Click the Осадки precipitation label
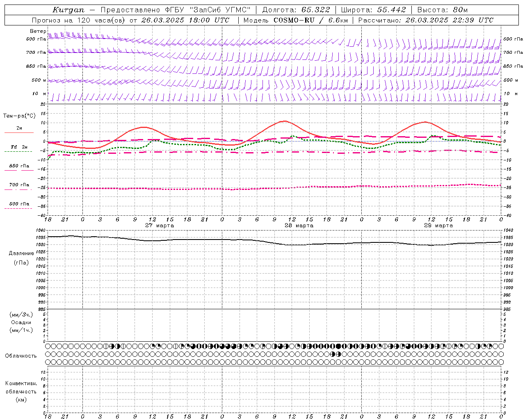Image resolution: width=525 pixels, height=420 pixels. [21, 322]
